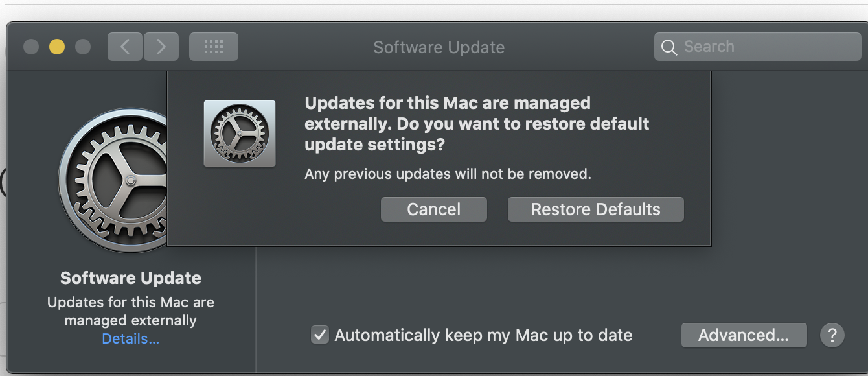Open the Advanced… options
This screenshot has height=376, width=868.
(744, 335)
